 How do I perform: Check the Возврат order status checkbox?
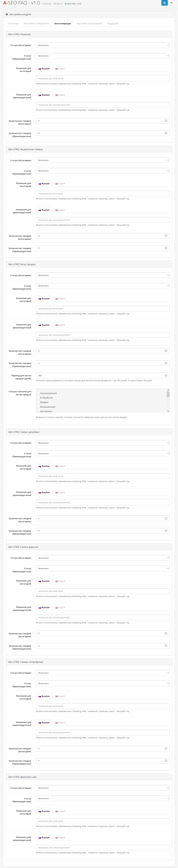pos(39,402)
